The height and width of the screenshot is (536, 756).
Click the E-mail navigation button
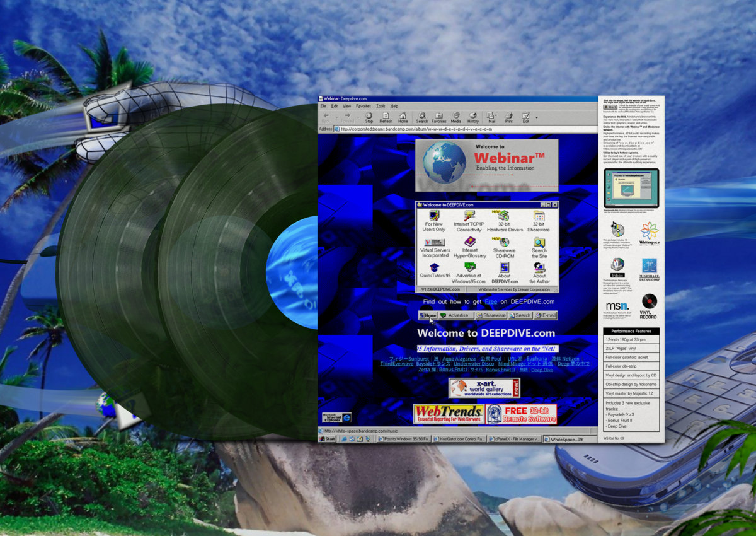click(546, 315)
